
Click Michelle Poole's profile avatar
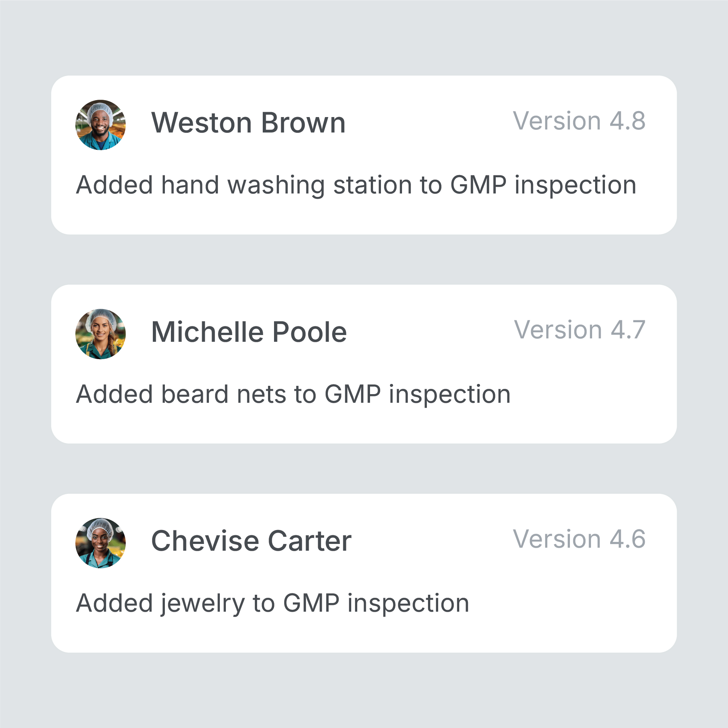point(101,334)
